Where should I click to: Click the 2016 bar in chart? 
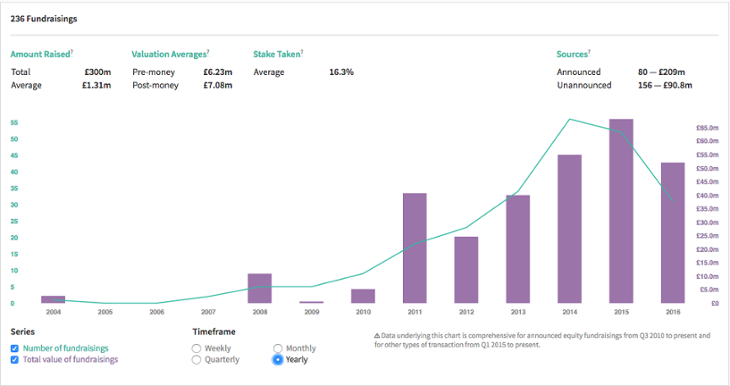pos(673,233)
